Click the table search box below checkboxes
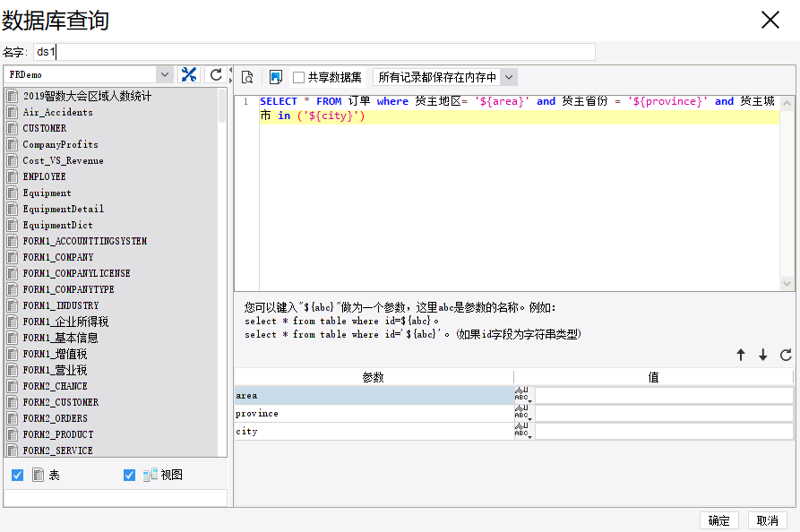The image size is (800, 532). click(116, 498)
